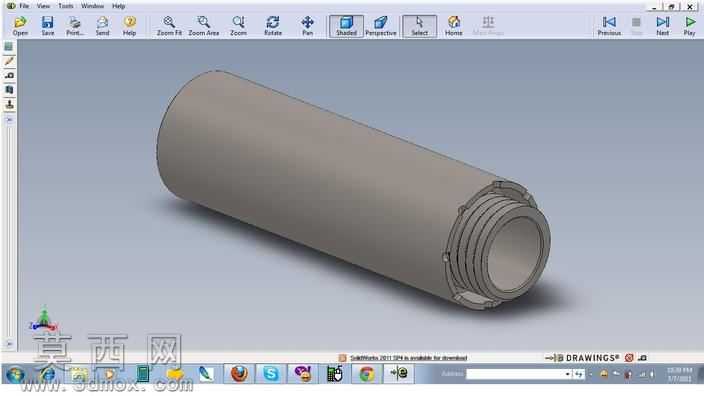
Task: Click the Send toolbar icon
Action: point(102,26)
